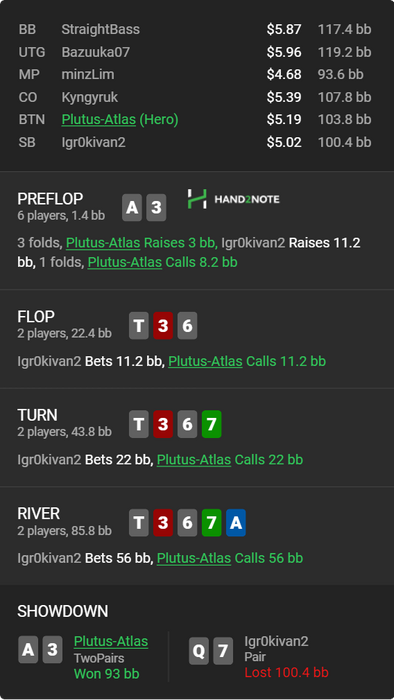Click Plutus-Atlas link in preflop raise action

pyautogui.click(x=103, y=243)
